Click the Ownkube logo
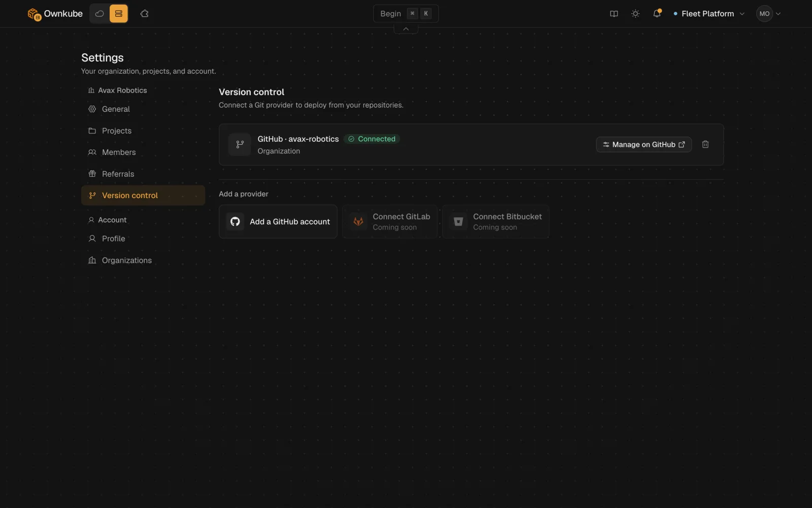 (x=55, y=14)
